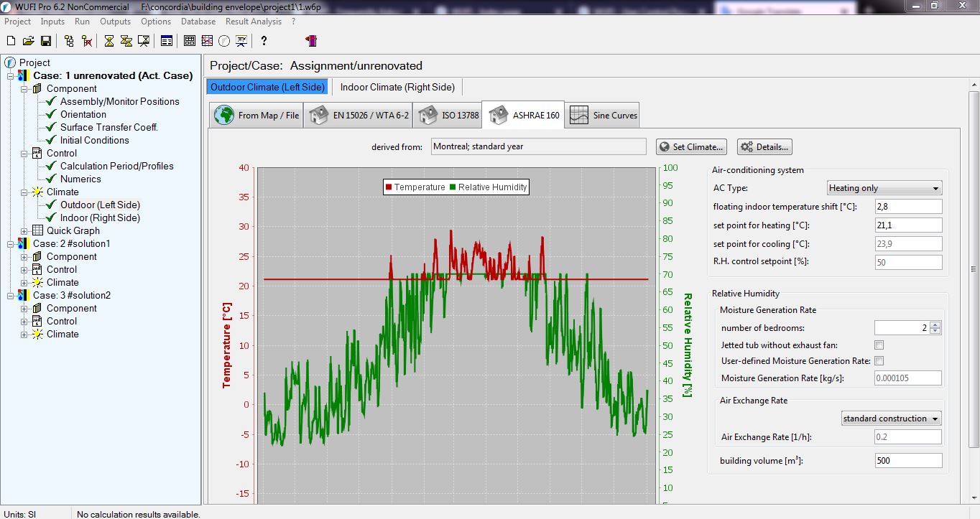980x519 pixels.
Task: Increase number of bedrooms with up arrow
Action: (935, 324)
